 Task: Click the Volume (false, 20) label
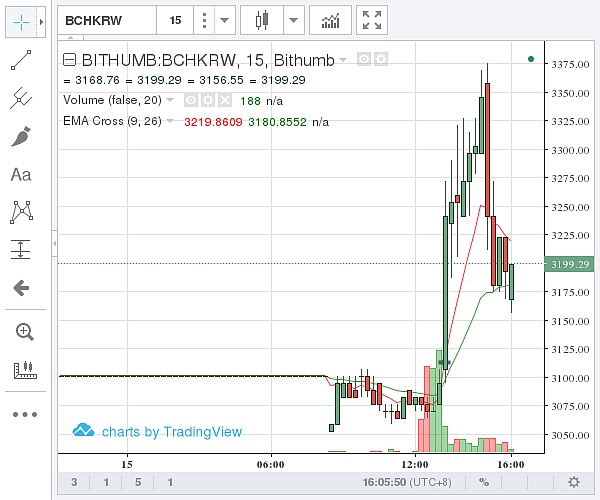pyautogui.click(x=112, y=100)
